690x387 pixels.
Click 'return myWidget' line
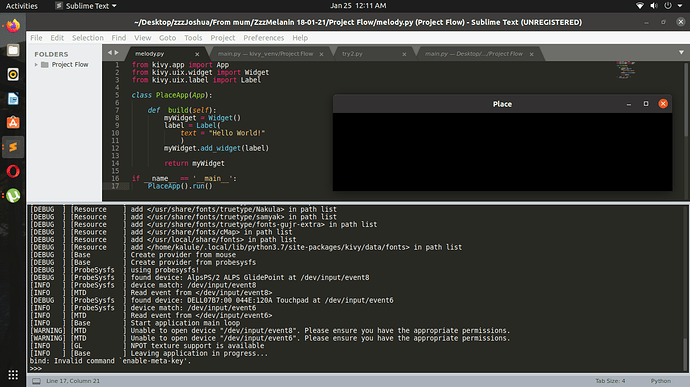point(194,163)
